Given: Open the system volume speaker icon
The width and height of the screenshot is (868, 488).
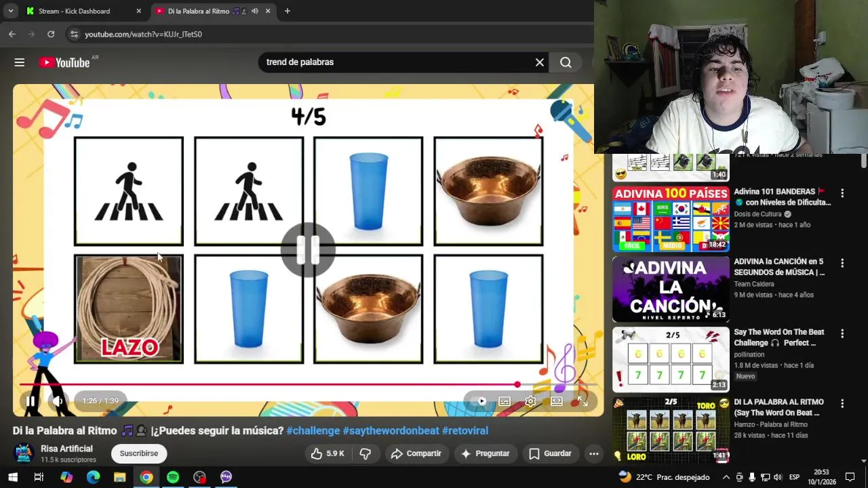Looking at the screenshot, I should (x=777, y=477).
